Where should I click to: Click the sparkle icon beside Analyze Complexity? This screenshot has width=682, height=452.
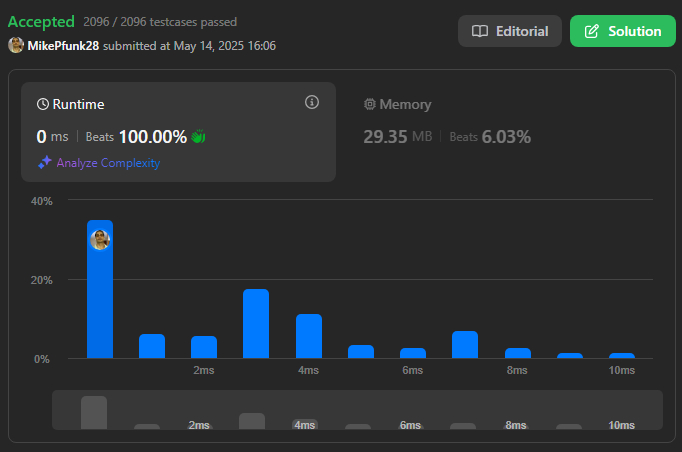click(45, 162)
